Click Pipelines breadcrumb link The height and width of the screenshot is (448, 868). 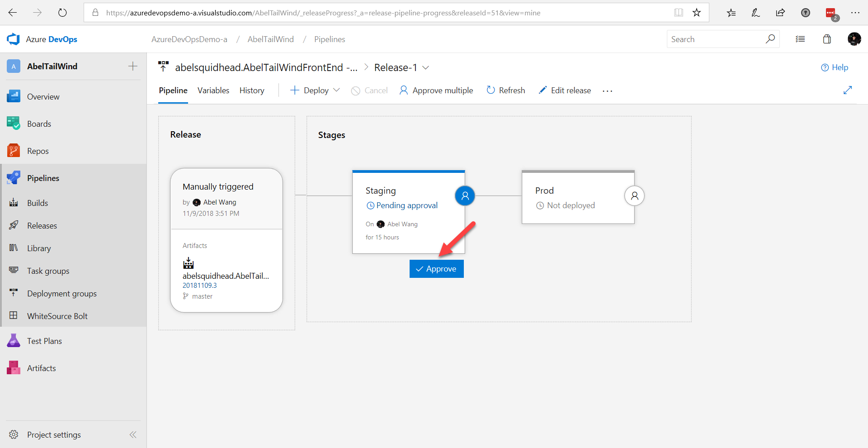330,39
